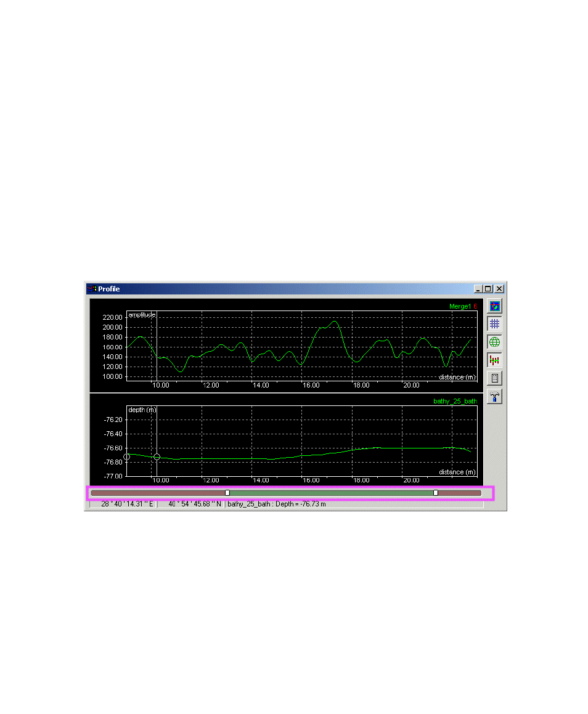Click the circle marker at depth axis start
The image size is (588, 714).
(127, 456)
